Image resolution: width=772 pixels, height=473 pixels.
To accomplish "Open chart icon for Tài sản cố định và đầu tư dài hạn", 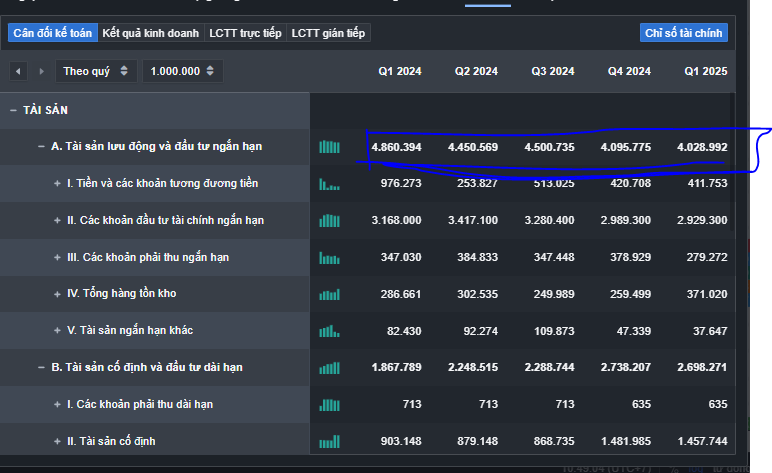I will point(330,367).
